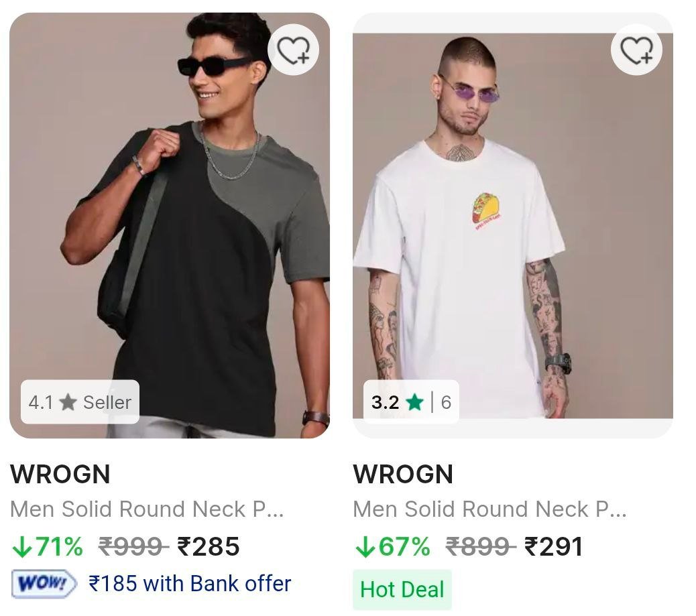Open the WROGN brand name on the left product

(60, 475)
